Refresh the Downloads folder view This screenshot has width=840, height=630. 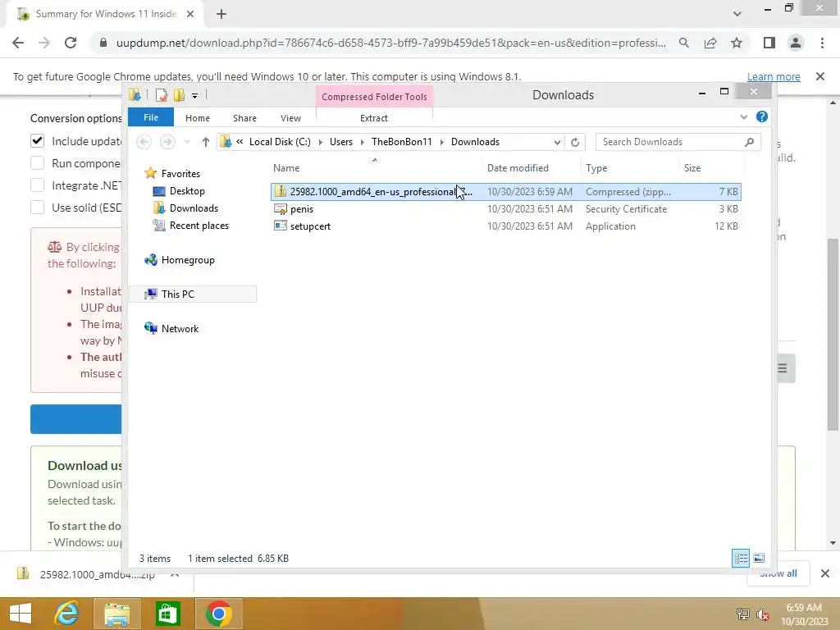point(575,142)
